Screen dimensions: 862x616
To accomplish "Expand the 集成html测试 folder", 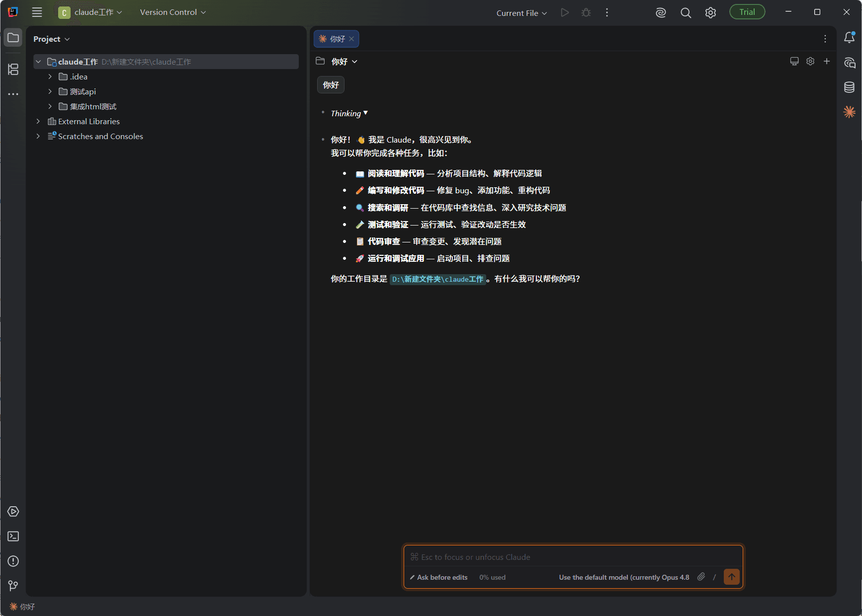I will pos(50,106).
